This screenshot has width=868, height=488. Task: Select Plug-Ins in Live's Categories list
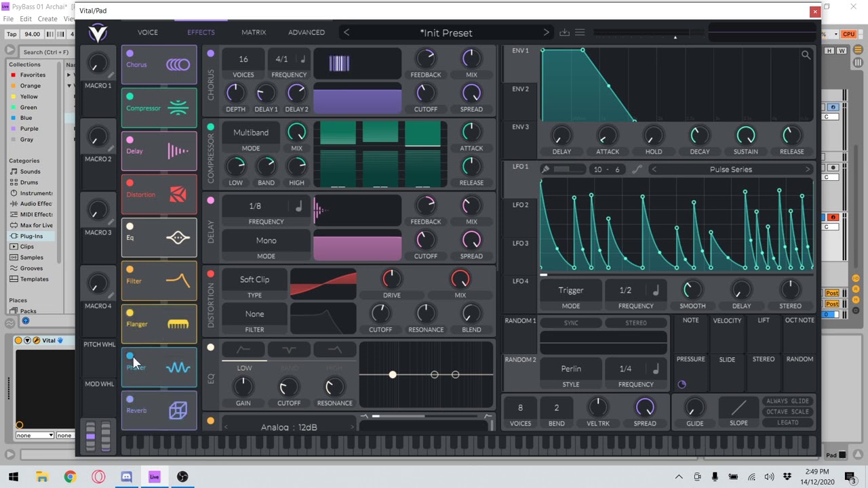31,236
